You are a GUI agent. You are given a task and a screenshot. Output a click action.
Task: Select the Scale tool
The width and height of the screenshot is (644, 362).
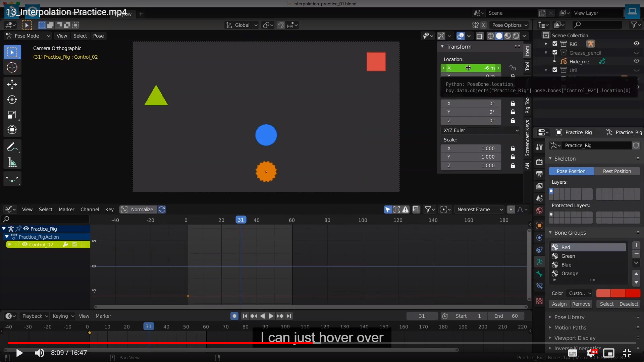[x=12, y=115]
